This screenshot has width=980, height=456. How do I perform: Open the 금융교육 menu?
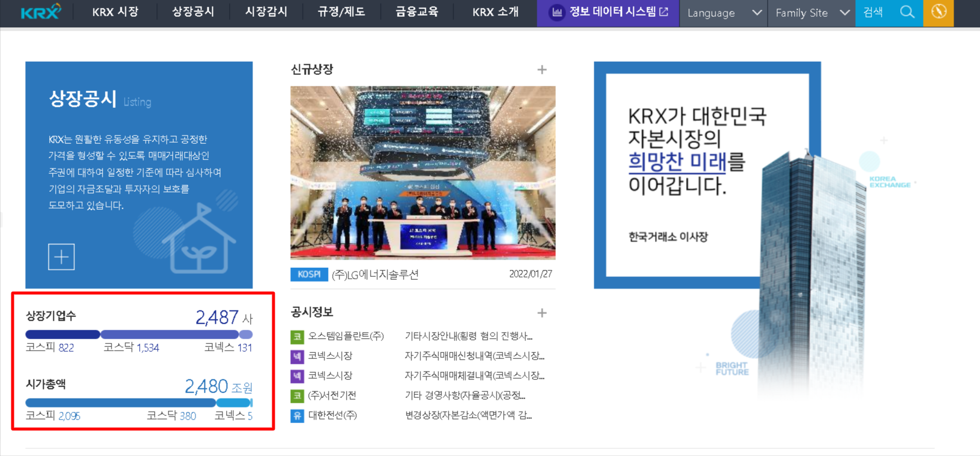click(417, 12)
